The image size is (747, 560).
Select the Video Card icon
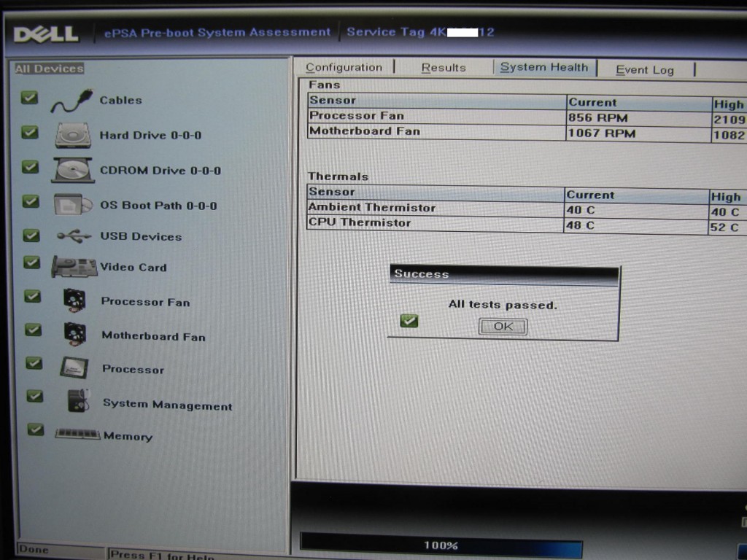[x=74, y=267]
